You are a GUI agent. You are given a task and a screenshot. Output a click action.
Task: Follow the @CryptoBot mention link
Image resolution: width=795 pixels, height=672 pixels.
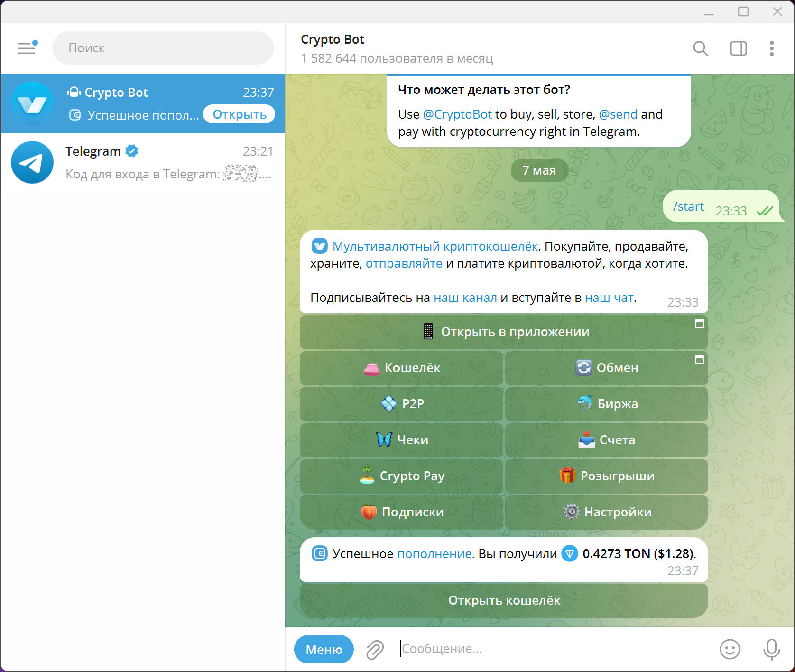(457, 114)
